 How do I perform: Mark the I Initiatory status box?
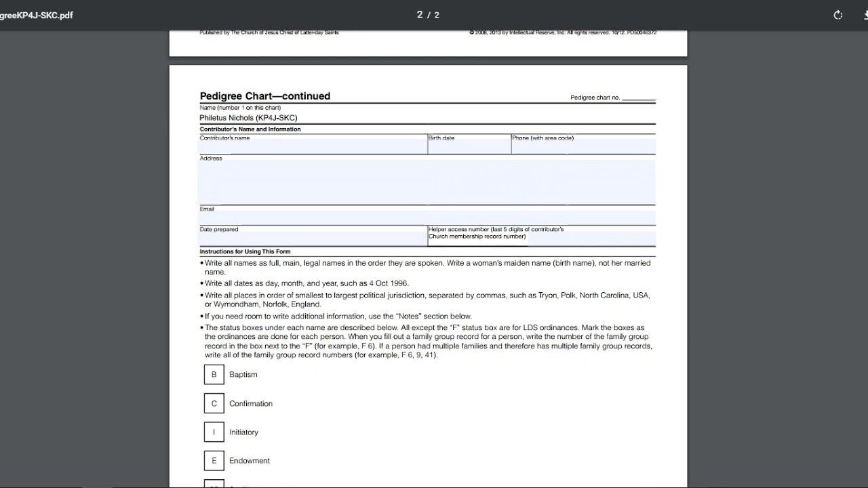pos(214,432)
